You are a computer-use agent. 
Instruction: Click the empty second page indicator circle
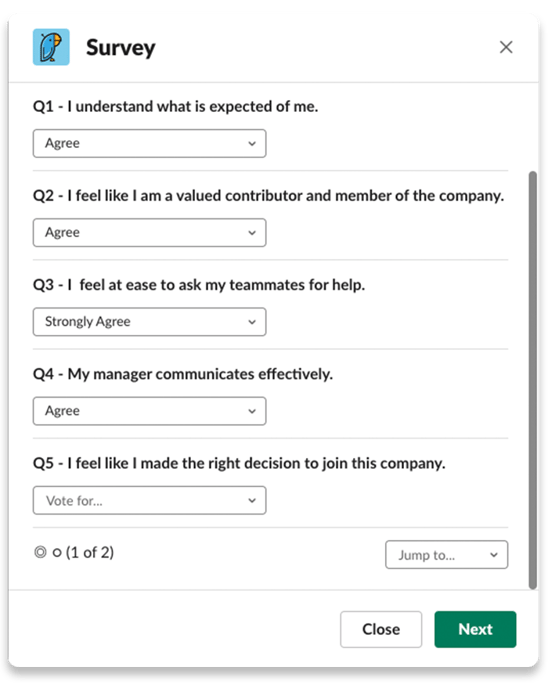click(x=57, y=553)
